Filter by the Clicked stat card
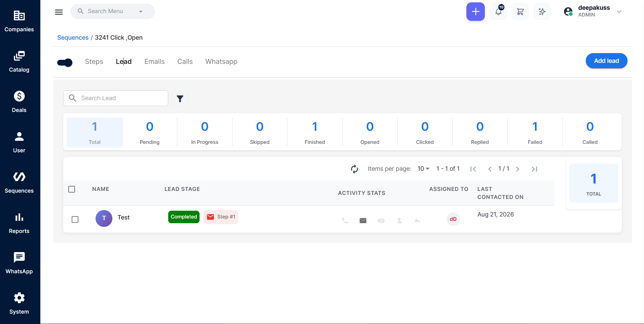 pos(425,132)
